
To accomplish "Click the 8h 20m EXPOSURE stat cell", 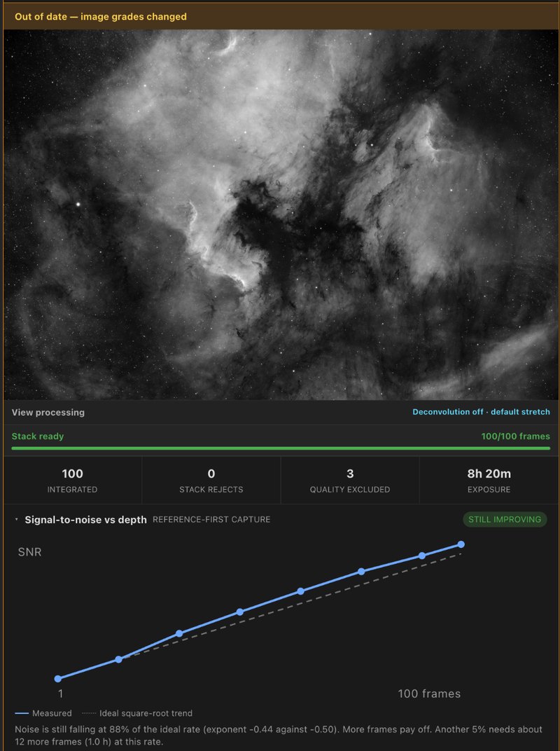I will tap(489, 481).
